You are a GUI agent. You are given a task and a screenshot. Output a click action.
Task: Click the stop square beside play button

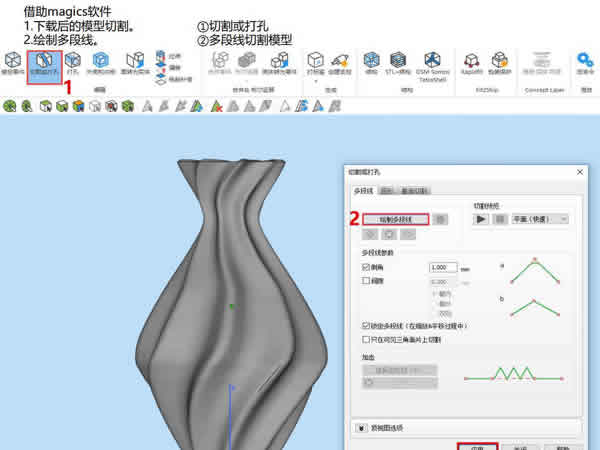(x=498, y=218)
